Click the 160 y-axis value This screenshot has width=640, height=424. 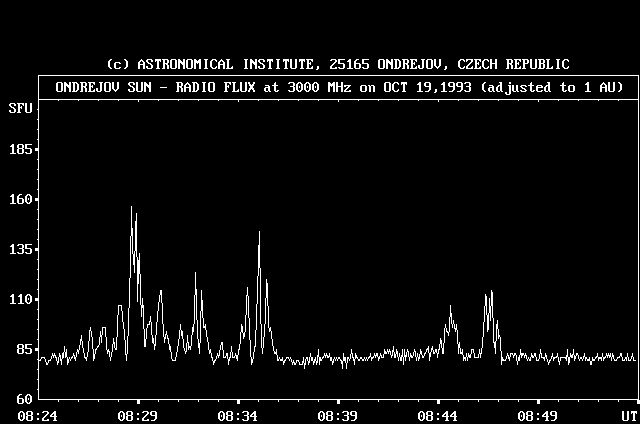pos(22,200)
